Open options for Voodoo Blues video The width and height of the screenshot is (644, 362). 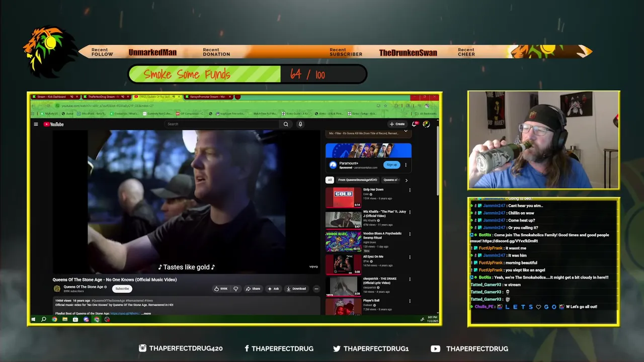coord(410,234)
